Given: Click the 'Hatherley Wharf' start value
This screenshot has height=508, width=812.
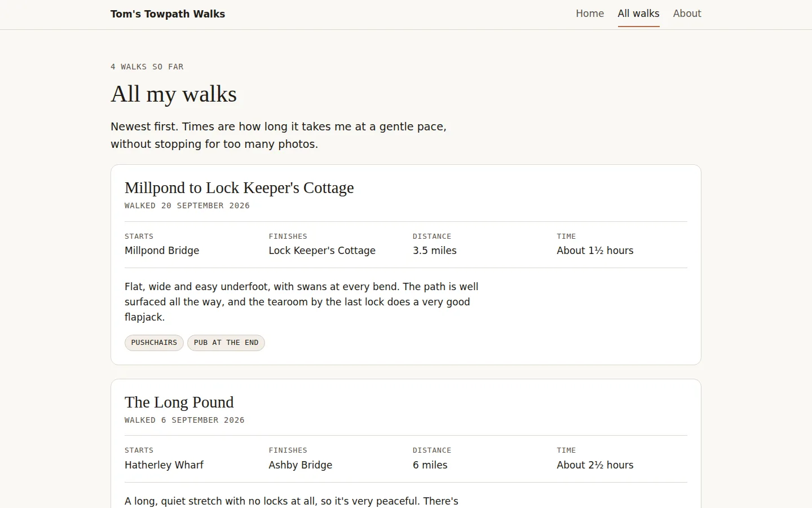Looking at the screenshot, I should [164, 465].
